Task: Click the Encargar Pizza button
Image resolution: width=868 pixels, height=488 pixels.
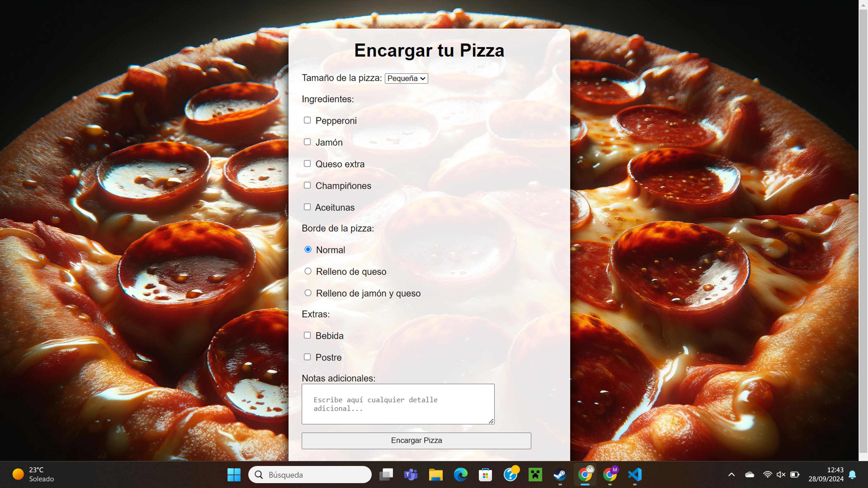Action: coord(416,441)
